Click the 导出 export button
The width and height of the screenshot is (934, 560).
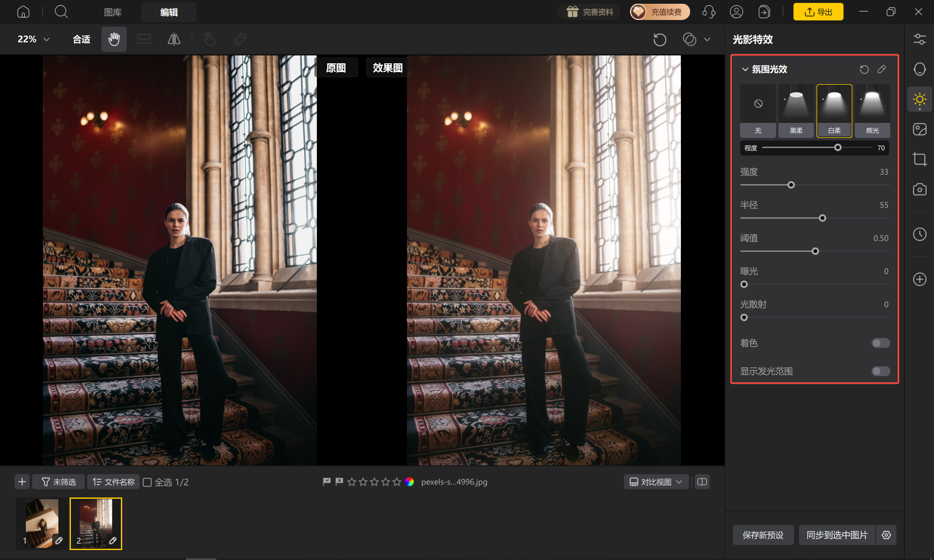(x=818, y=12)
